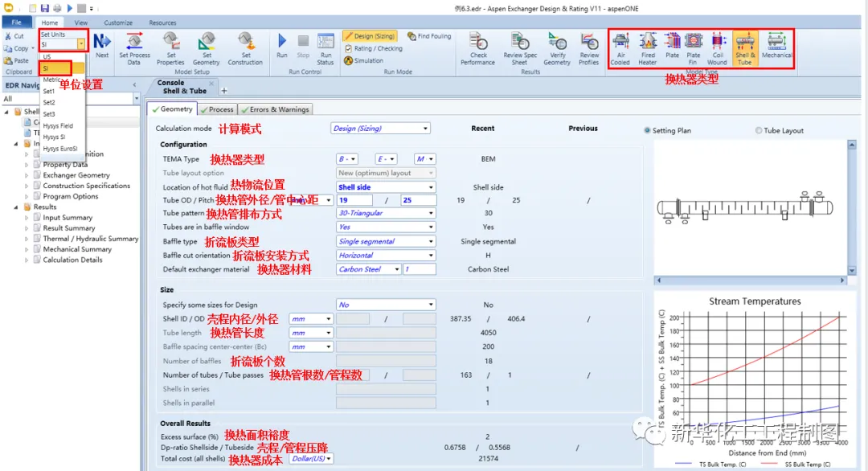The width and height of the screenshot is (868, 471).
Task: Open Set Geometry tool
Action: [x=207, y=49]
